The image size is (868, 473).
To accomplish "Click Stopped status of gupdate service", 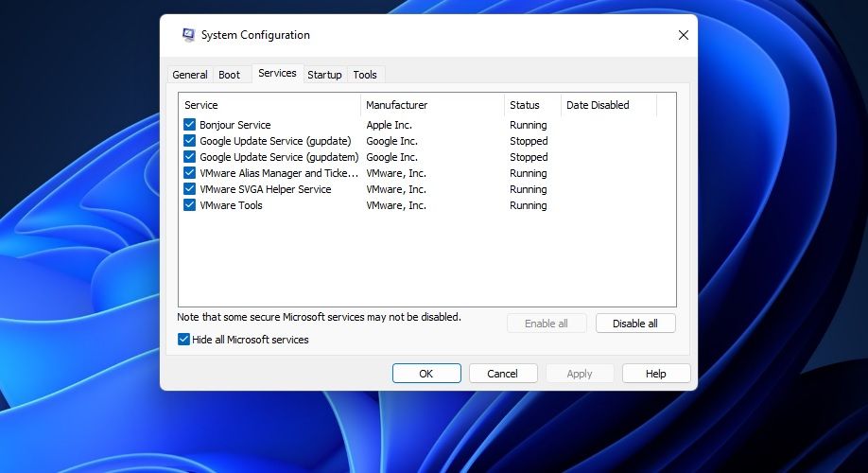I will (529, 141).
